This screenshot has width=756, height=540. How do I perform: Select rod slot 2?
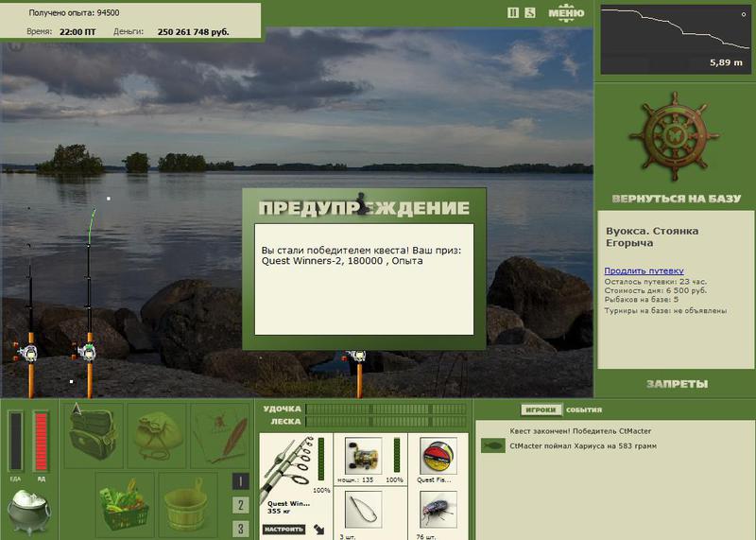(x=241, y=505)
